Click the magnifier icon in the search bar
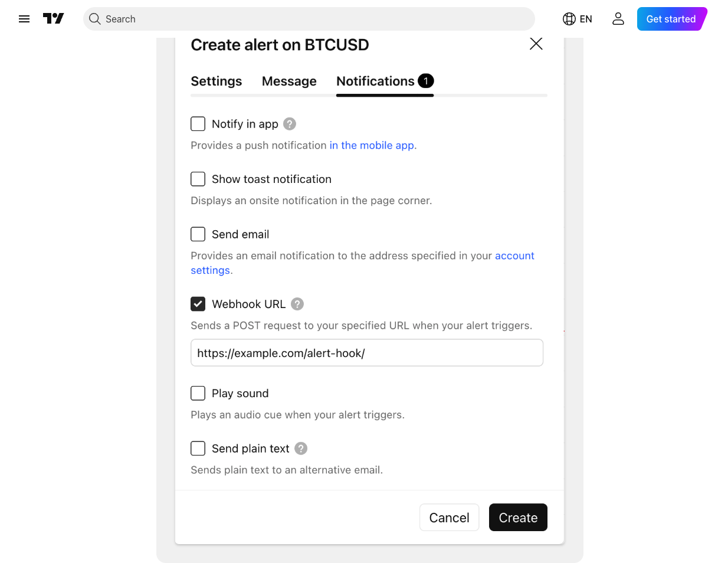The height and width of the screenshot is (563, 728). (x=94, y=19)
